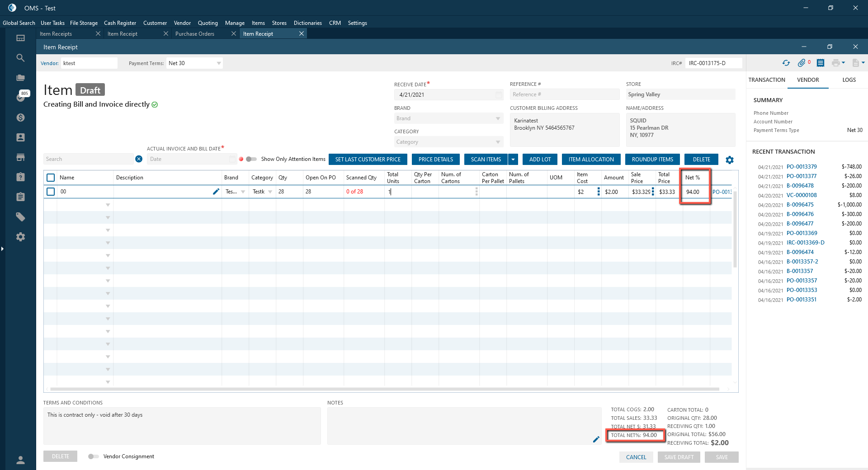The image size is (868, 470).
Task: Click the print icon in toolbar
Action: 836,63
